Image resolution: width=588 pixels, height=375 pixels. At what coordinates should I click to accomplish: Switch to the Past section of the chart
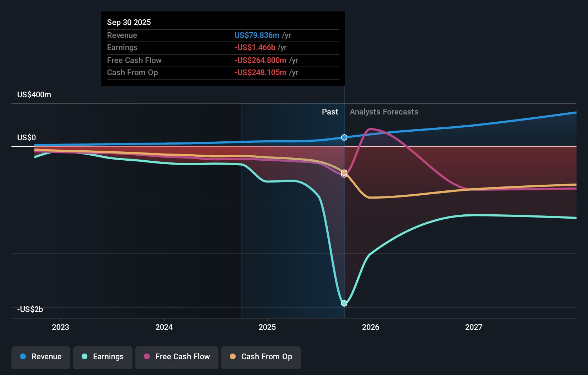(x=330, y=112)
